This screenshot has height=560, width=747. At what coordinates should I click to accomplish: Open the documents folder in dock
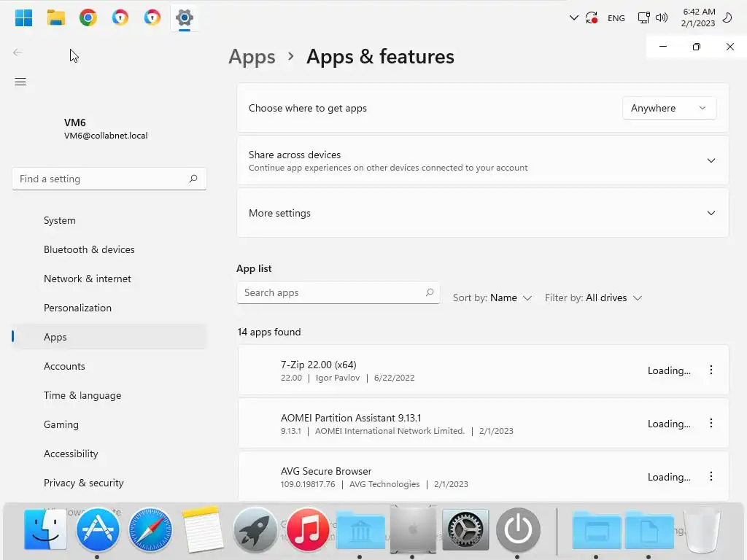coord(649,530)
